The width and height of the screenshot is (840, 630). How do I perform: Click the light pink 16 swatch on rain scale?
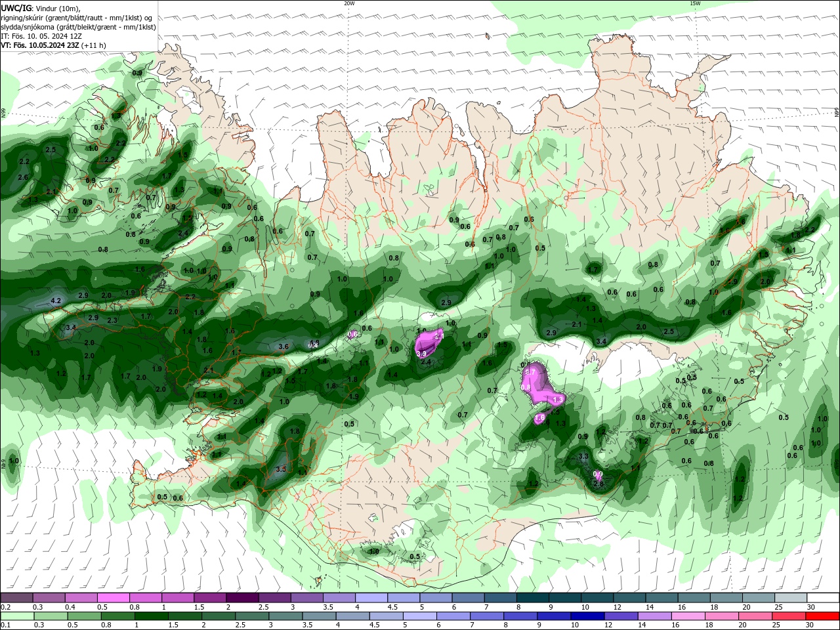[688, 616]
